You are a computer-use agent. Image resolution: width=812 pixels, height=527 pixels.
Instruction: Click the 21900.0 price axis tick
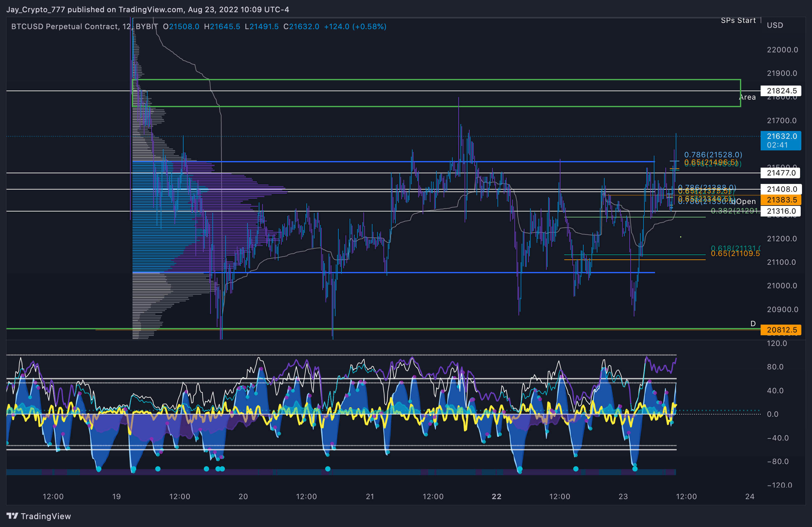782,73
